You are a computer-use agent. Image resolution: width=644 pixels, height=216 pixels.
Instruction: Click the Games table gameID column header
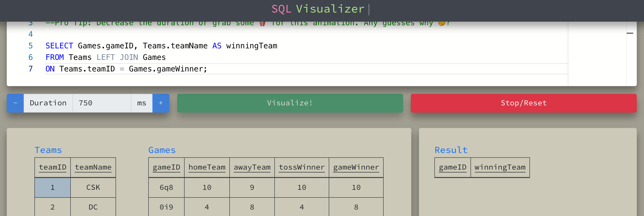click(166, 167)
